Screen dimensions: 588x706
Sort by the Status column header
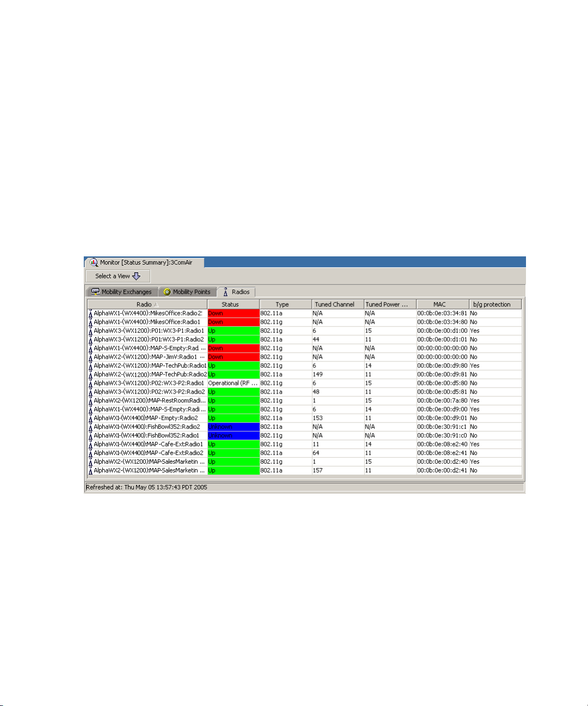(x=233, y=304)
